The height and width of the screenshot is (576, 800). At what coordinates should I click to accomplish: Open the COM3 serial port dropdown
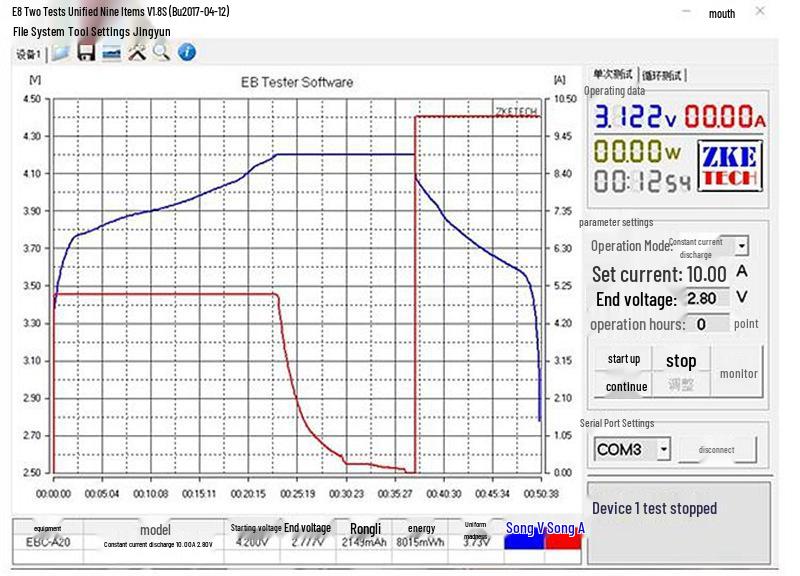point(663,449)
